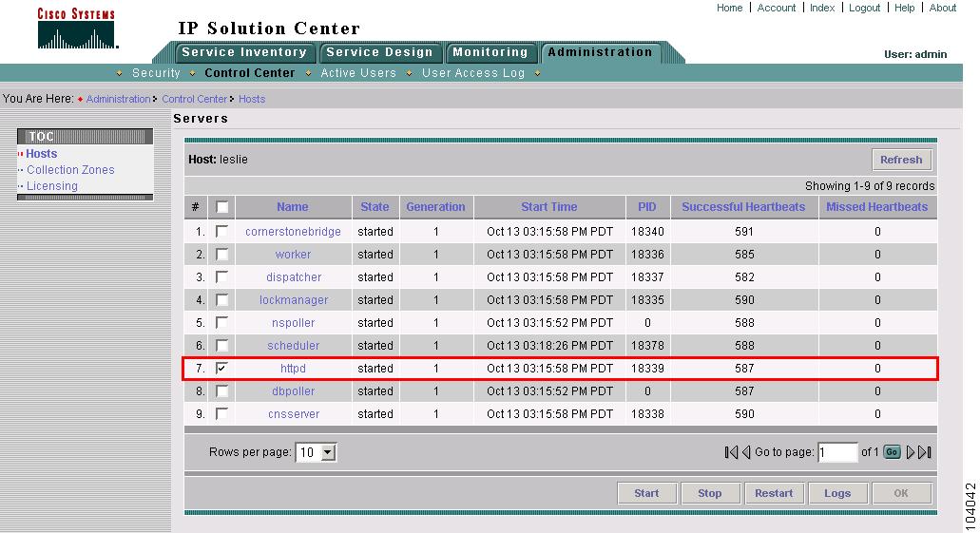This screenshot has height=533, width=980.
Task: Check the scheduler row checkbox
Action: point(221,346)
